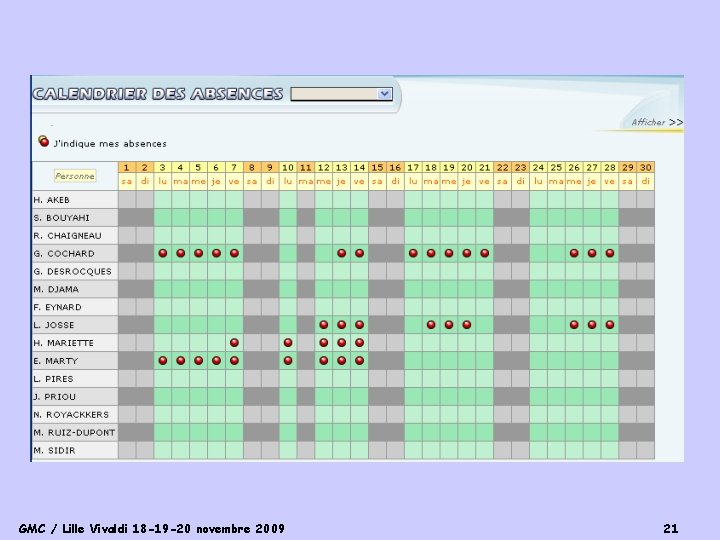The height and width of the screenshot is (540, 720).
Task: Click day 11 column header
Action: (x=306, y=168)
